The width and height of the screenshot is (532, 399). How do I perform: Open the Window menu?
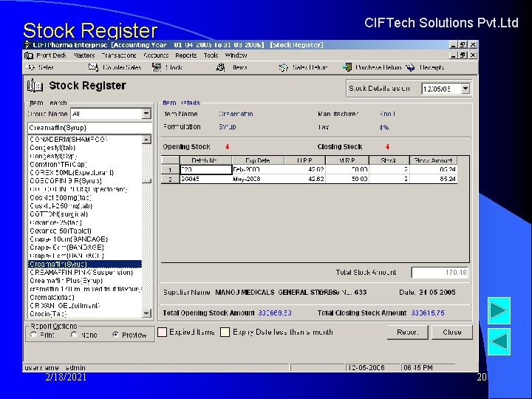point(236,55)
